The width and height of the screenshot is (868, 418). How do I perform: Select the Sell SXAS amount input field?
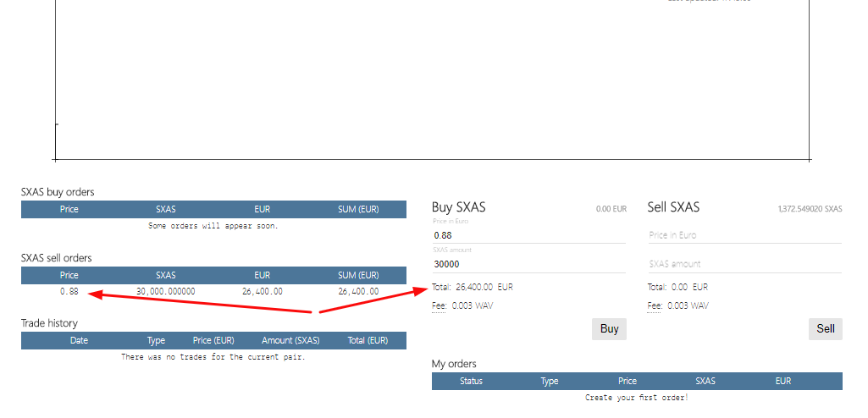pyautogui.click(x=744, y=264)
